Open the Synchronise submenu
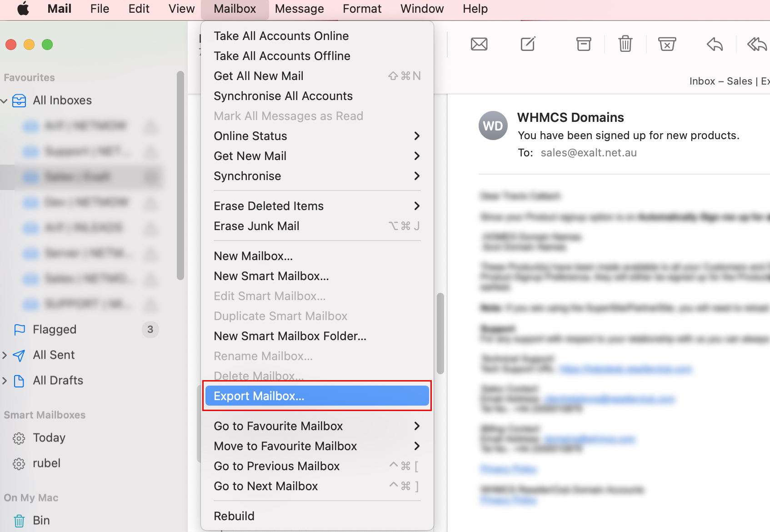The image size is (770, 532). click(317, 176)
